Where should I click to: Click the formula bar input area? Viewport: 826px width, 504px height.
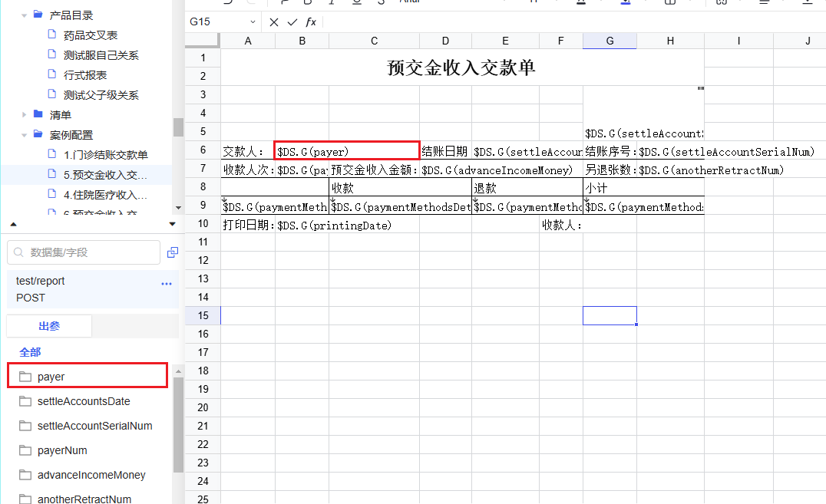tap(574, 22)
